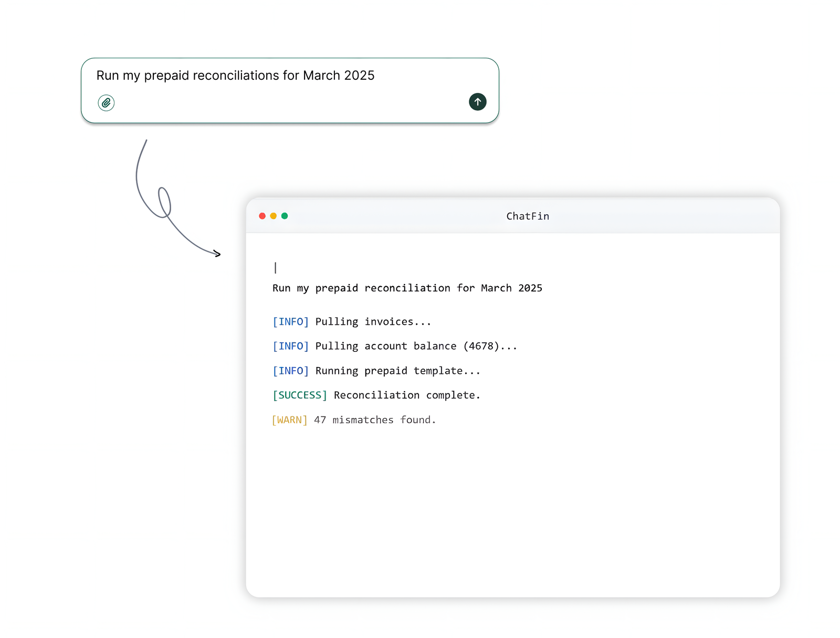Place cursor at terminal text caret

coord(275,268)
